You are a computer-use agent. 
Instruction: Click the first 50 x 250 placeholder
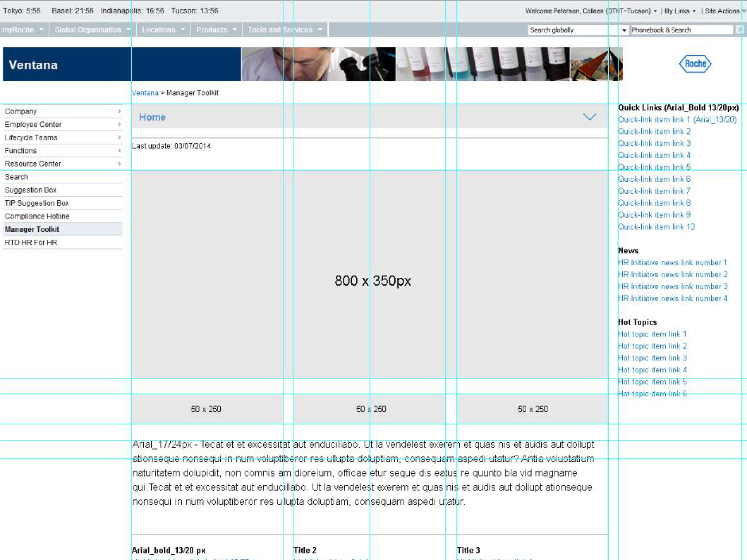[x=207, y=409]
